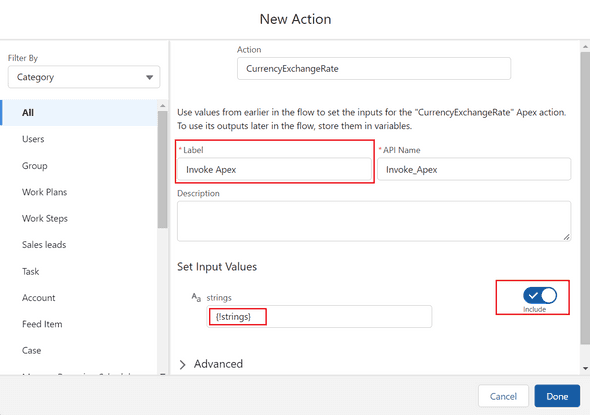Select the Task category
Image resolution: width=590 pixels, height=415 pixels.
79,271
